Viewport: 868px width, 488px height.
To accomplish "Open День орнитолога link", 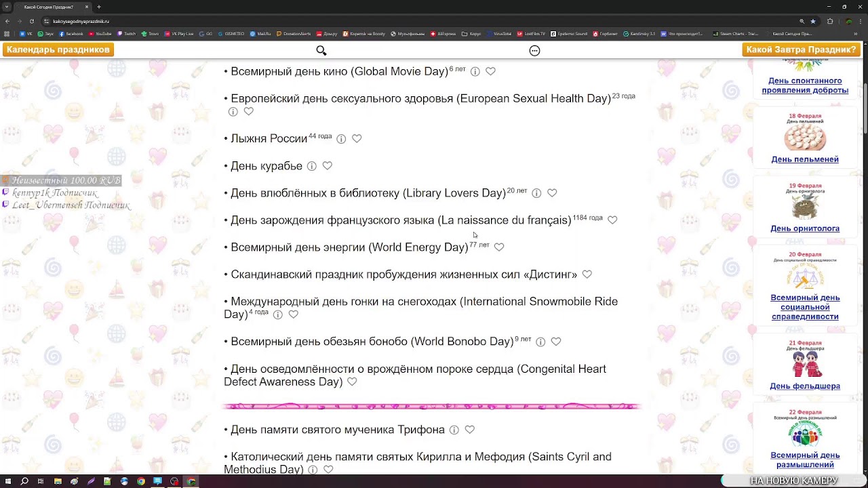I will pos(805,228).
